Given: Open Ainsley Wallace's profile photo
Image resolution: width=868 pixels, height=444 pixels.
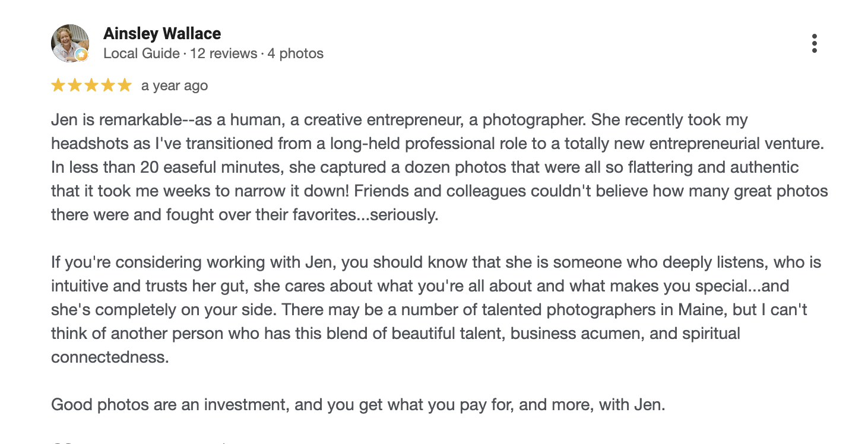Looking at the screenshot, I should (x=69, y=43).
